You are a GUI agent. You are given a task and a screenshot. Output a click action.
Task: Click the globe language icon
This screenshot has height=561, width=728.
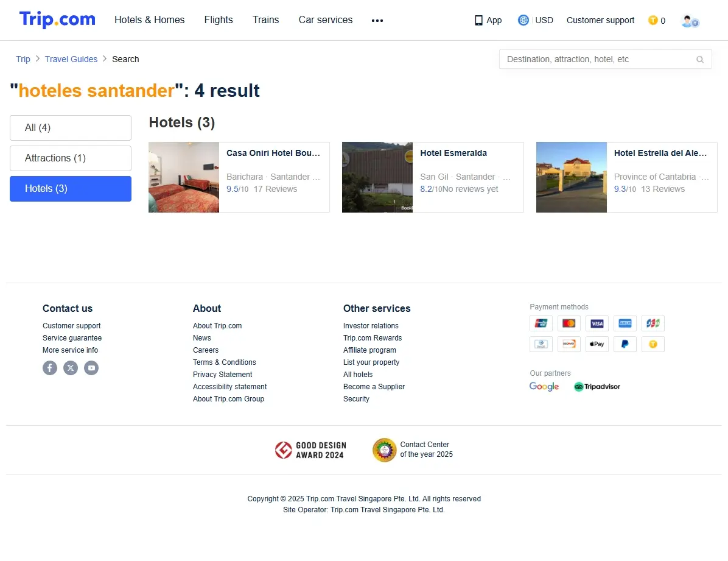523,20
